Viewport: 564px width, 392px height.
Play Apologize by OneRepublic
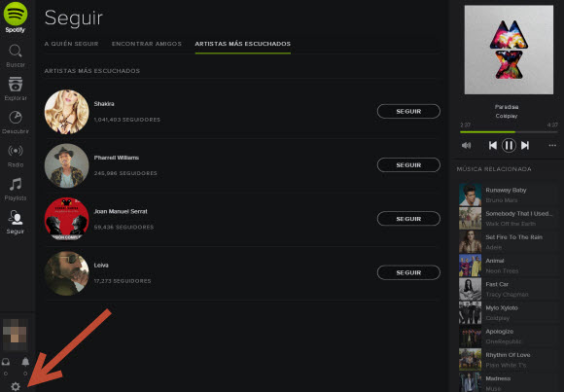tap(507, 337)
